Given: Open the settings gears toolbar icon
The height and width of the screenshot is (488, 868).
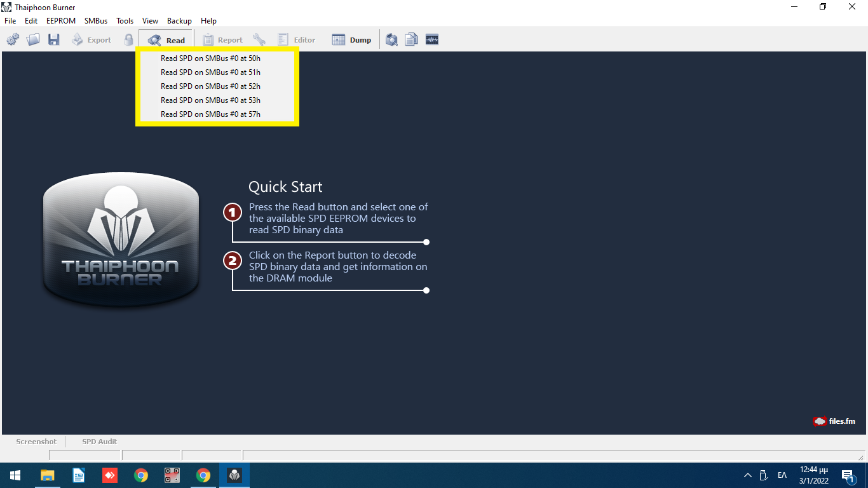Looking at the screenshot, I should pyautogui.click(x=13, y=40).
